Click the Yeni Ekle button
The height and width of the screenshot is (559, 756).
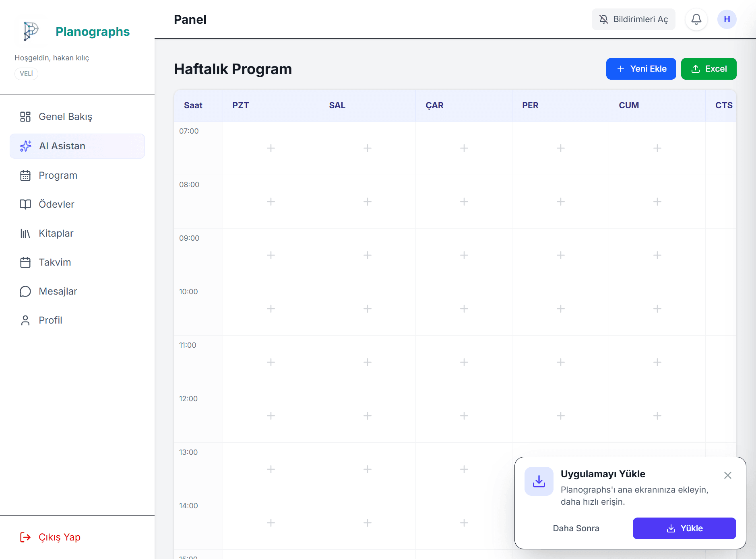tap(641, 68)
